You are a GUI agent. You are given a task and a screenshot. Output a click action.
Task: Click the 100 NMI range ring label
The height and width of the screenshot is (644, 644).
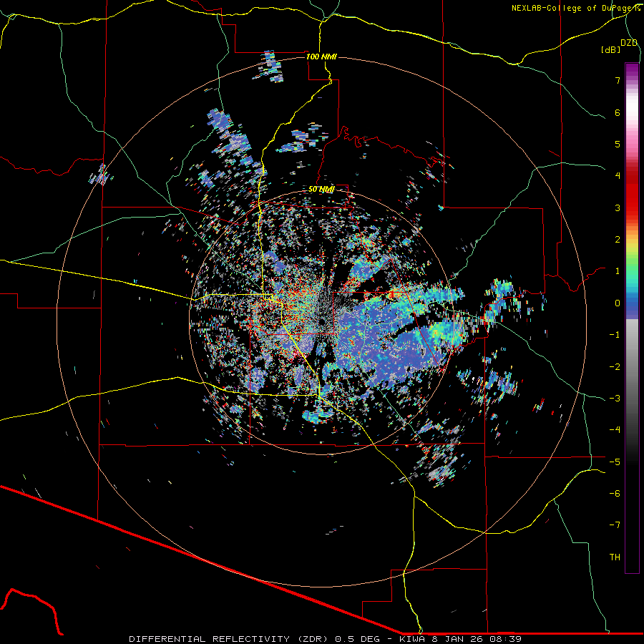321,57
